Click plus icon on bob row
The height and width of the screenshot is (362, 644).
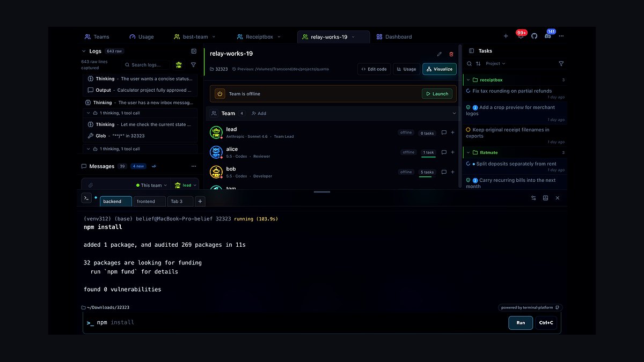pos(452,172)
